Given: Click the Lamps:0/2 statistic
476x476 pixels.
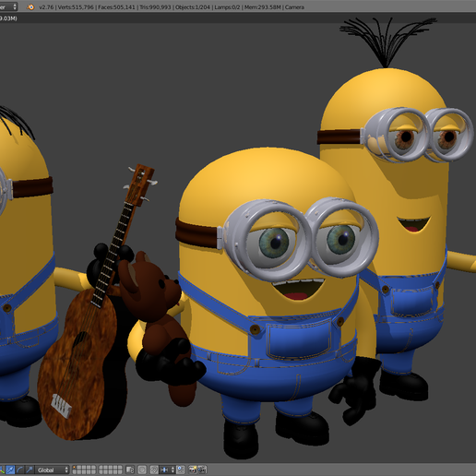Looking at the screenshot, I should (x=227, y=6).
